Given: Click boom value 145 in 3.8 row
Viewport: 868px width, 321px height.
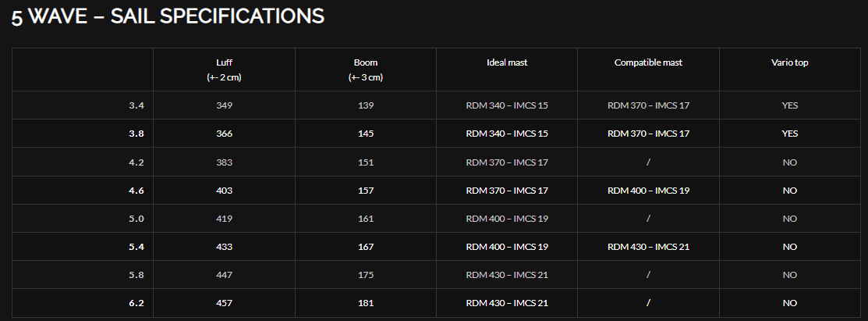Looking at the screenshot, I should coord(365,134).
